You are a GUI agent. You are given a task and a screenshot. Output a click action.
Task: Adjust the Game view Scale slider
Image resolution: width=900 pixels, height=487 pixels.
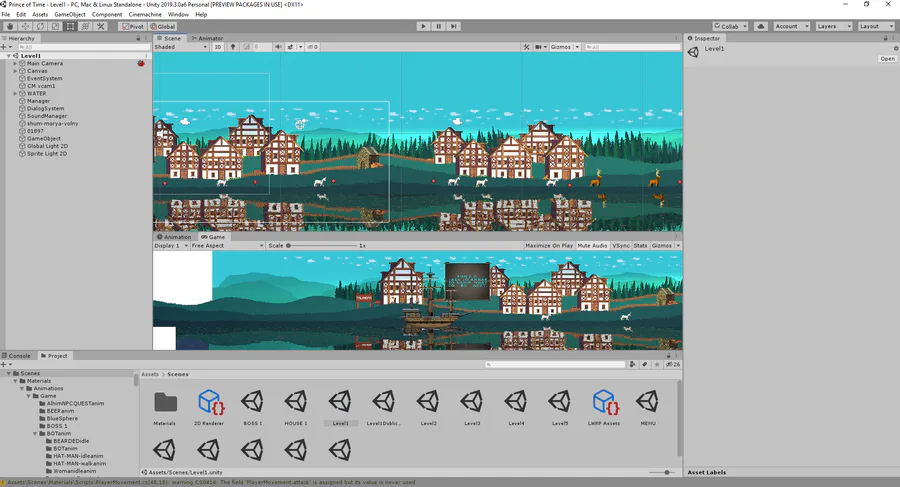[322, 246]
